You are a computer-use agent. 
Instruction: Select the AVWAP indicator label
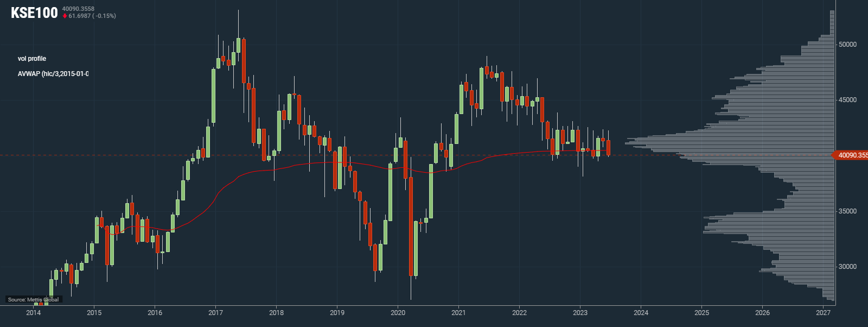coord(53,74)
